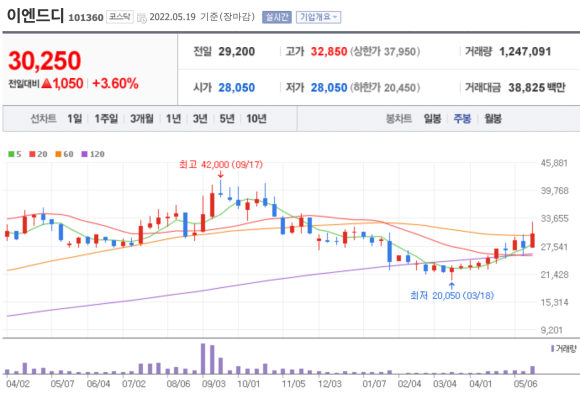Click the purple 거래량 volume legend
The image size is (580, 393).
click(564, 349)
